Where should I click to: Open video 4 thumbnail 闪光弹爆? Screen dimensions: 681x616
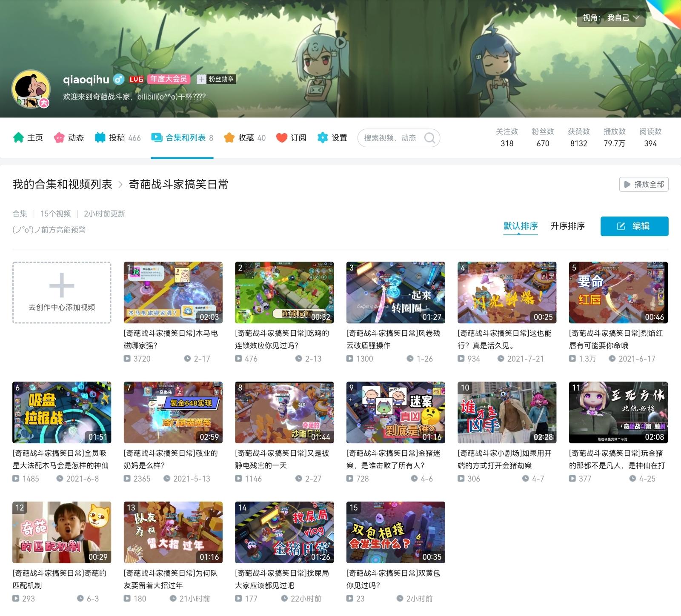click(507, 293)
